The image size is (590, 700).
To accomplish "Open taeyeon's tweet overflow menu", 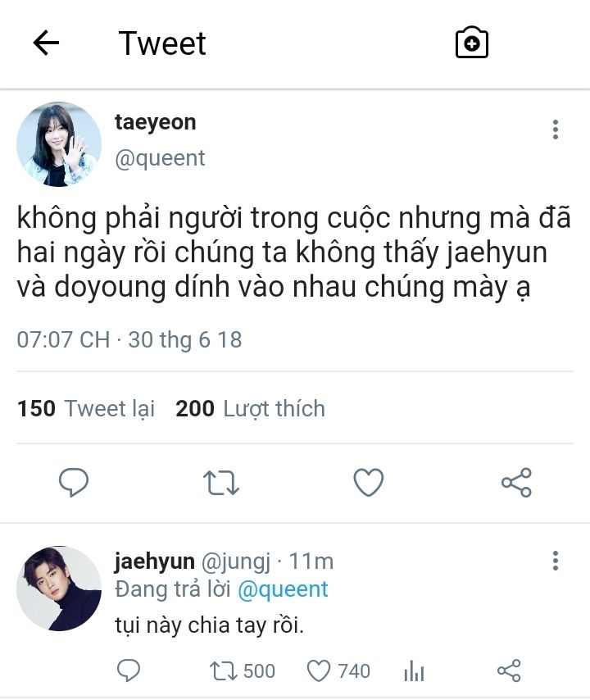I will (x=556, y=130).
